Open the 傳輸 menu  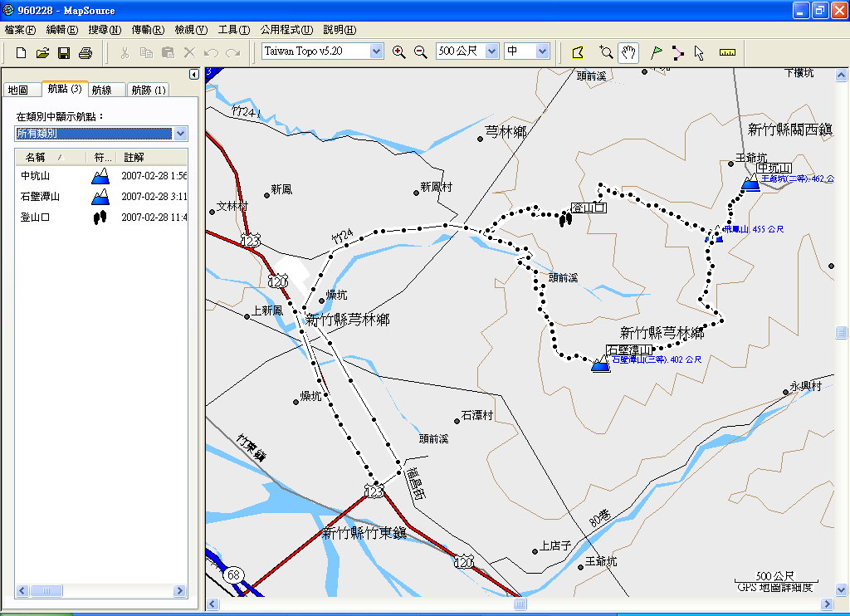pos(148,30)
